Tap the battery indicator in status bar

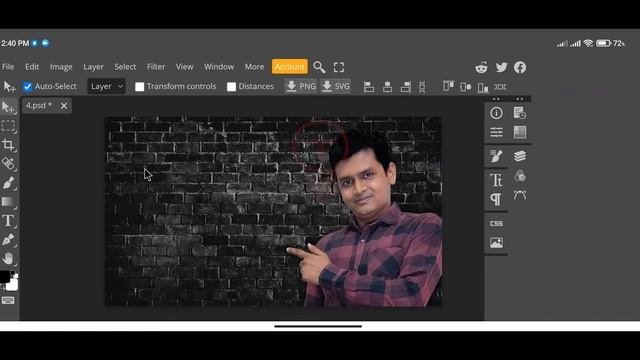pos(603,43)
